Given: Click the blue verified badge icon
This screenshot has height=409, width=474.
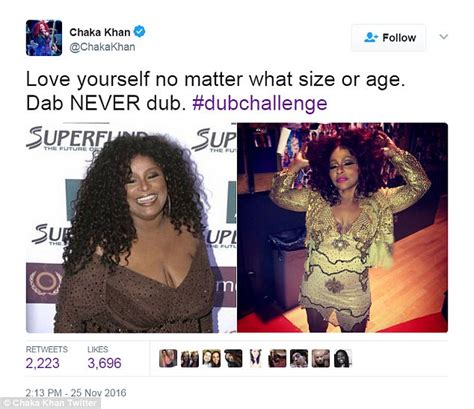Looking at the screenshot, I should click(x=140, y=32).
